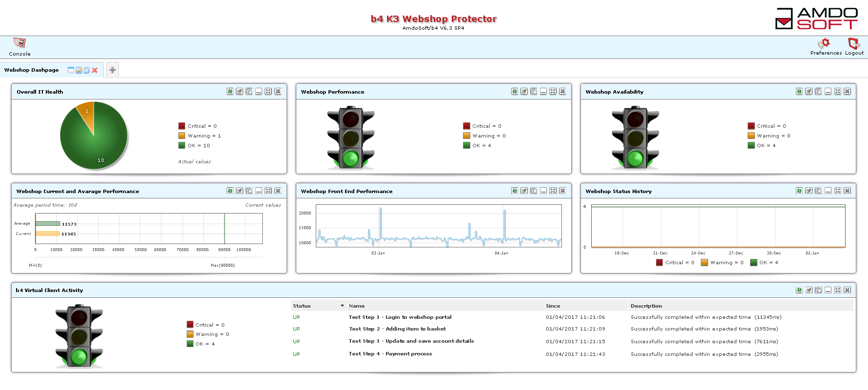This screenshot has height=390, width=868.
Task: Edit the Overall IT Health panel
Action: tap(239, 91)
